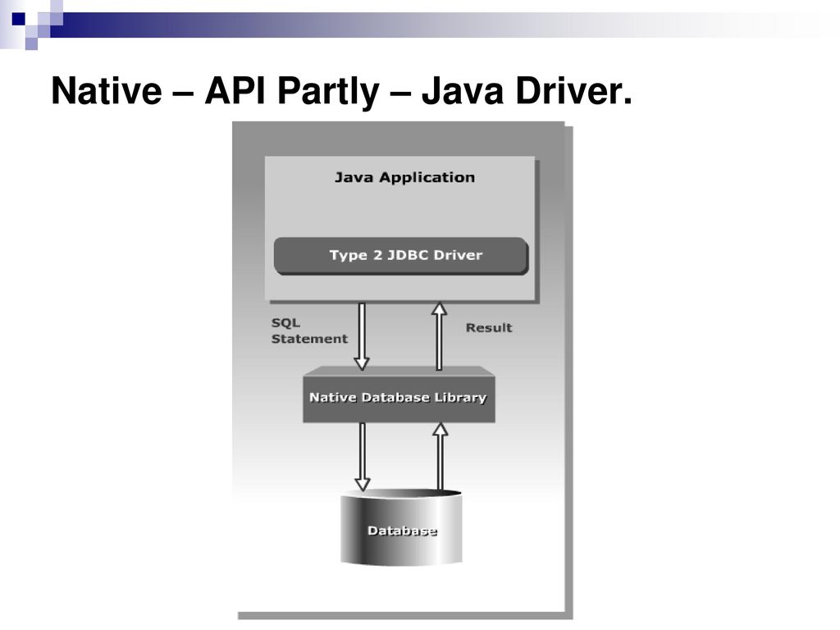
Task: Click the down arrow from Native Library to Database
Action: [363, 456]
